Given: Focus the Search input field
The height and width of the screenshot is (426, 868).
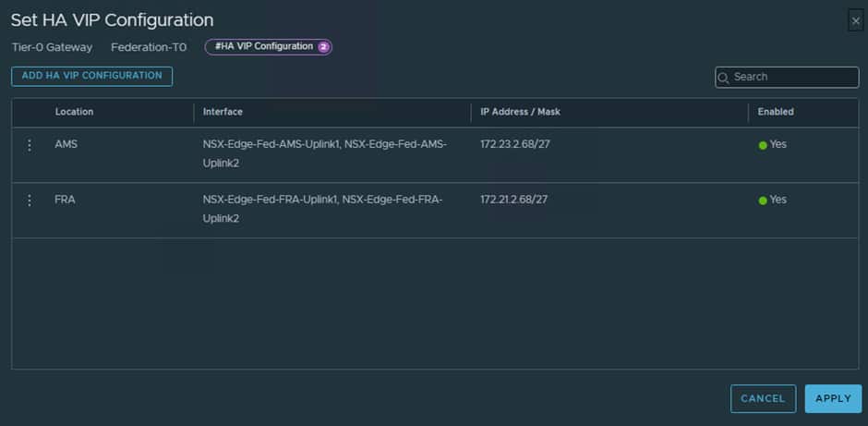Looking at the screenshot, I should pos(787,78).
